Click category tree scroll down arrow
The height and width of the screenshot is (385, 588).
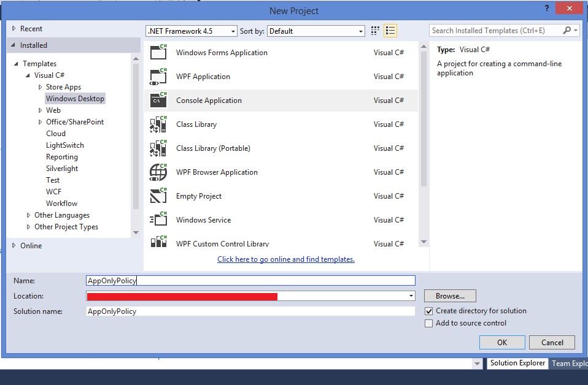[x=136, y=232]
